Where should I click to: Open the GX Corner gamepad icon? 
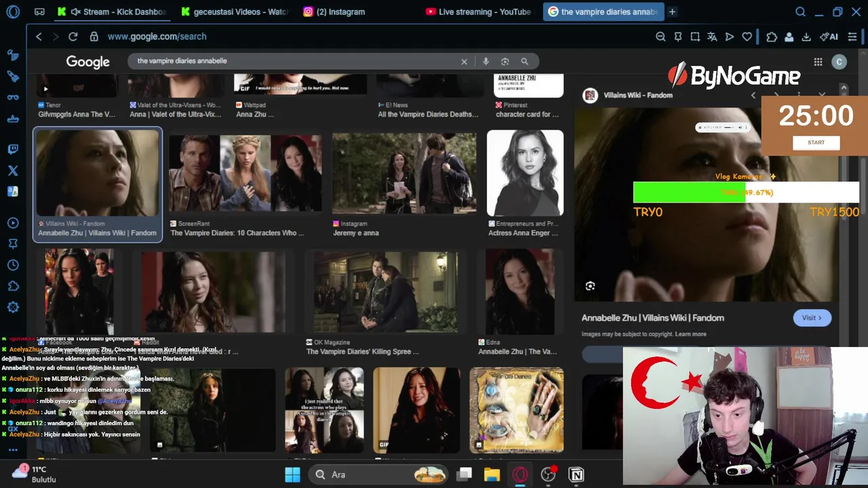click(39, 12)
